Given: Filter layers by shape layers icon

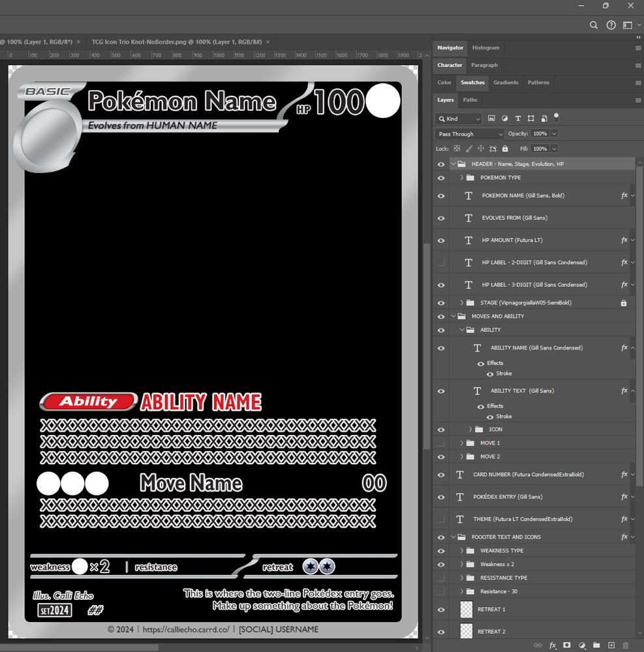Looking at the screenshot, I should (x=531, y=119).
